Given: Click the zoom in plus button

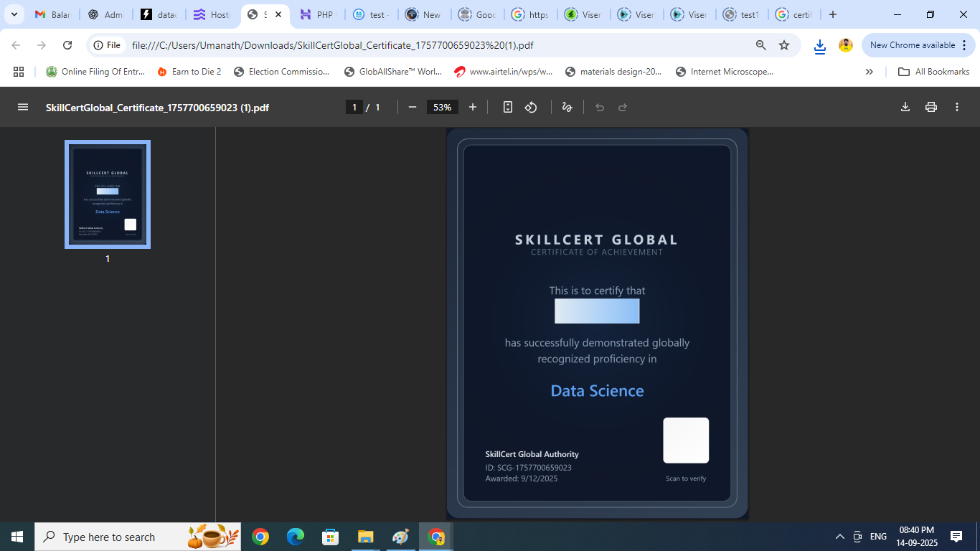Looking at the screenshot, I should point(473,107).
